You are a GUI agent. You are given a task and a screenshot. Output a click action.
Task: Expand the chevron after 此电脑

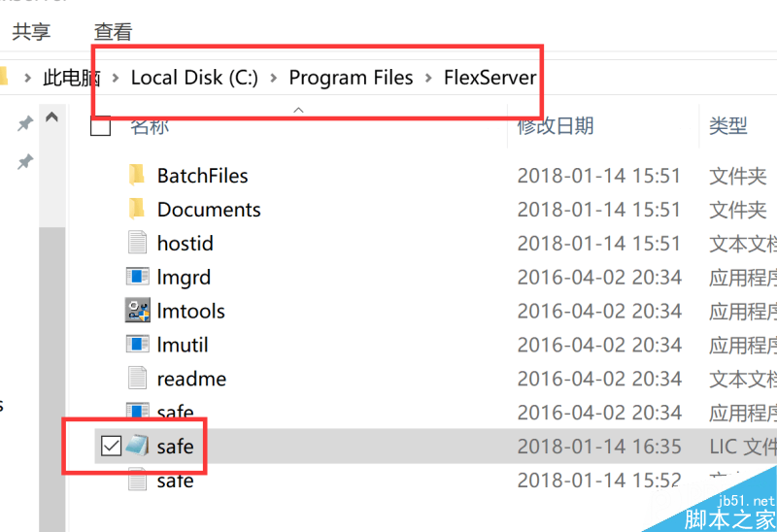[x=116, y=78]
